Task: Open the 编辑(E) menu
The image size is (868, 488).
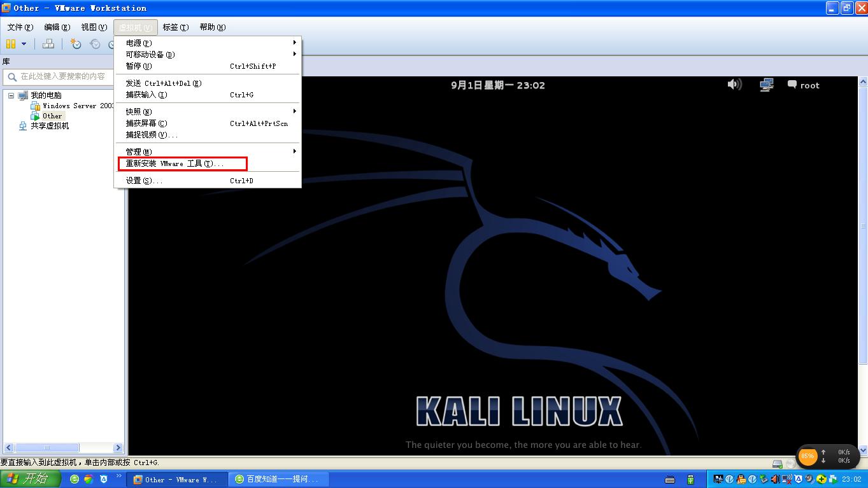Action: click(57, 27)
